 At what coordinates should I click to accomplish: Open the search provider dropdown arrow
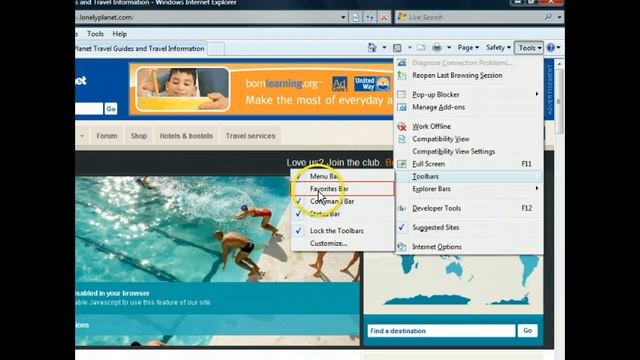click(x=559, y=17)
